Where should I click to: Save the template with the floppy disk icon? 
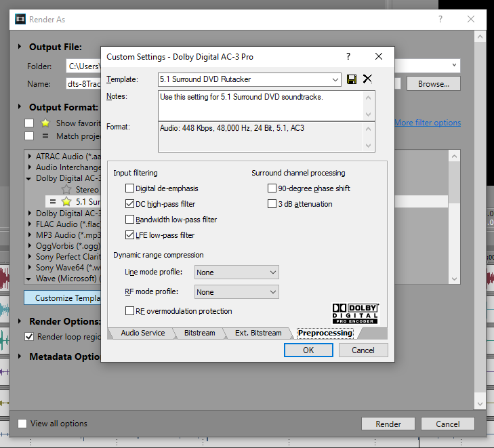[x=351, y=79]
